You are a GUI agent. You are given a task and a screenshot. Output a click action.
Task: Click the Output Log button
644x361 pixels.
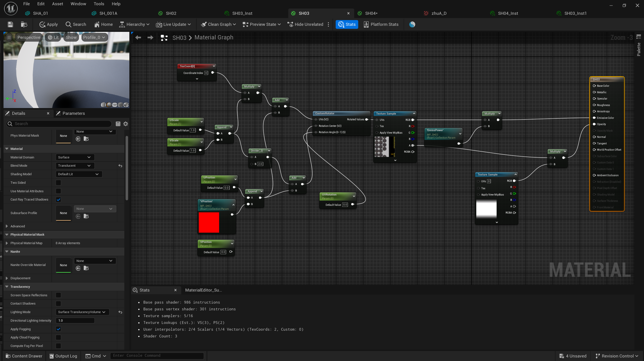(63, 356)
